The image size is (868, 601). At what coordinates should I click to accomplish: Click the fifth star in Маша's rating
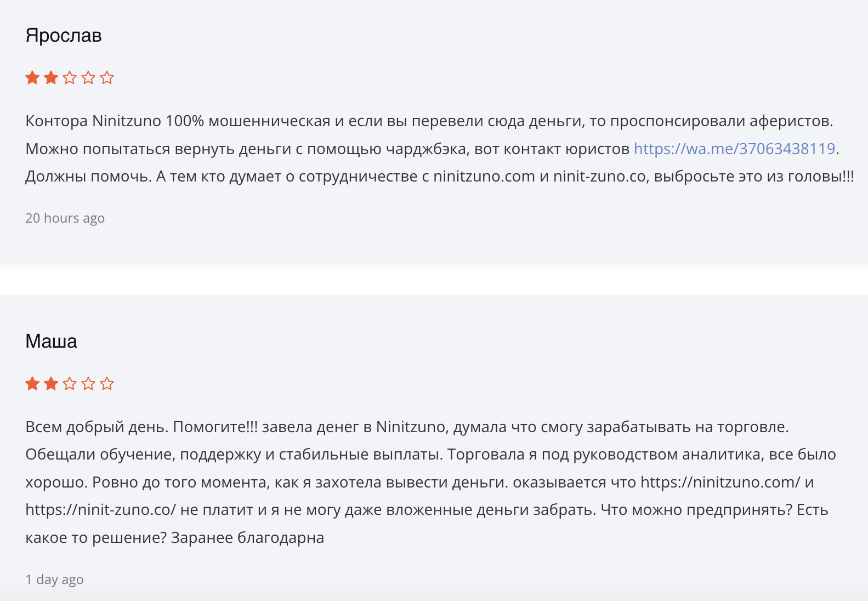107,384
